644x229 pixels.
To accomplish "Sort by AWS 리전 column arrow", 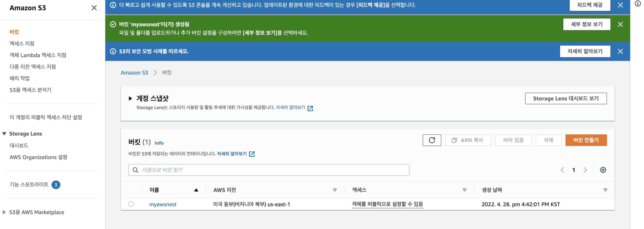I will click(335, 190).
